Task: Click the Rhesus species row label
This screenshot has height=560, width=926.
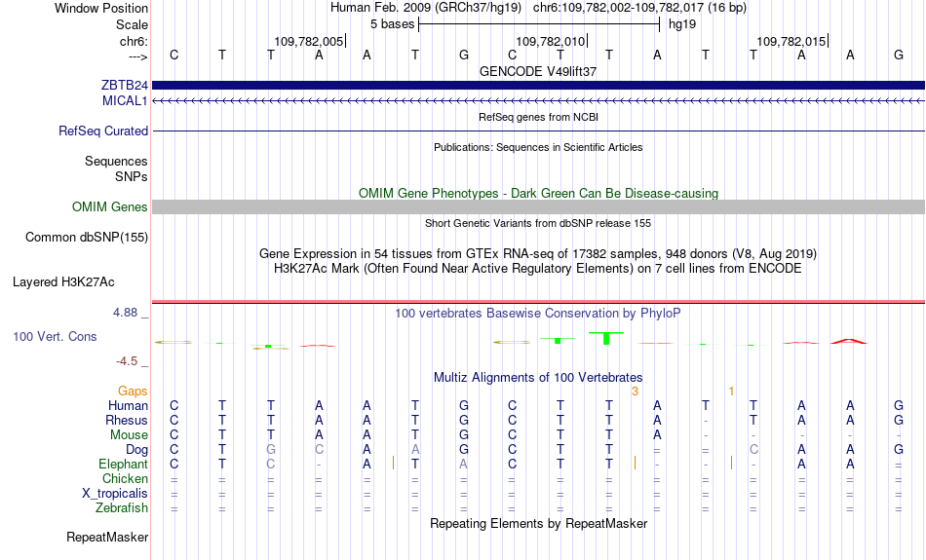Action: (127, 420)
